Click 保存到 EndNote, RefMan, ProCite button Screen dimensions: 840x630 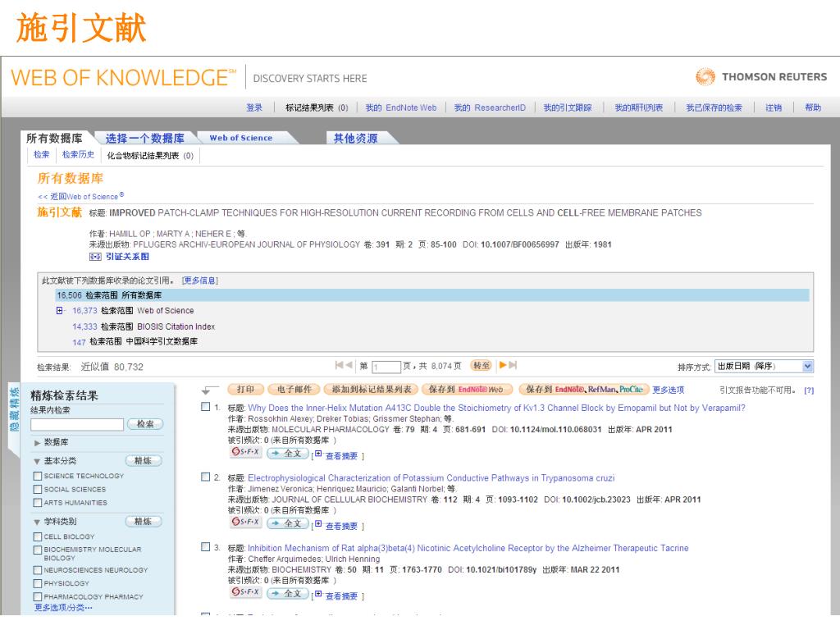(584, 390)
